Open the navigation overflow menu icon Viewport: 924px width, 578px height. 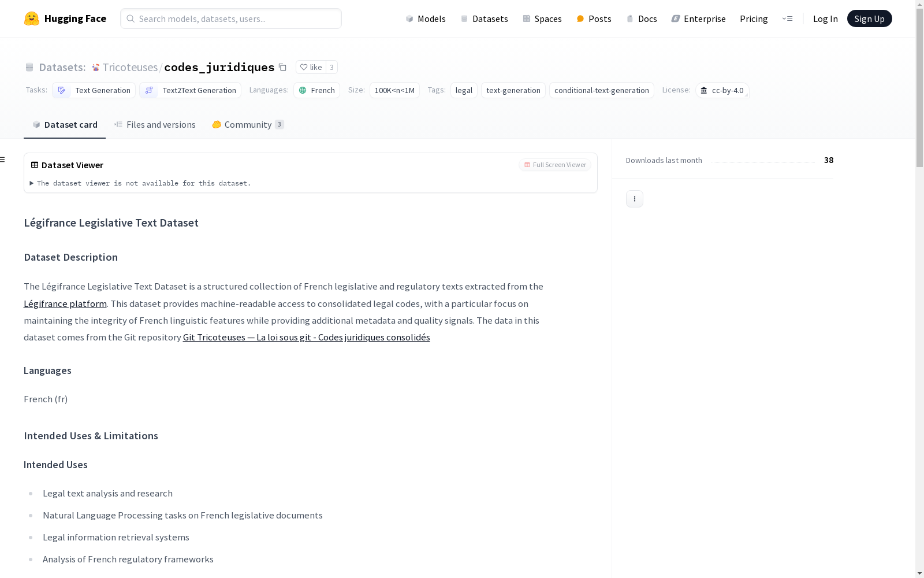pyautogui.click(x=787, y=18)
